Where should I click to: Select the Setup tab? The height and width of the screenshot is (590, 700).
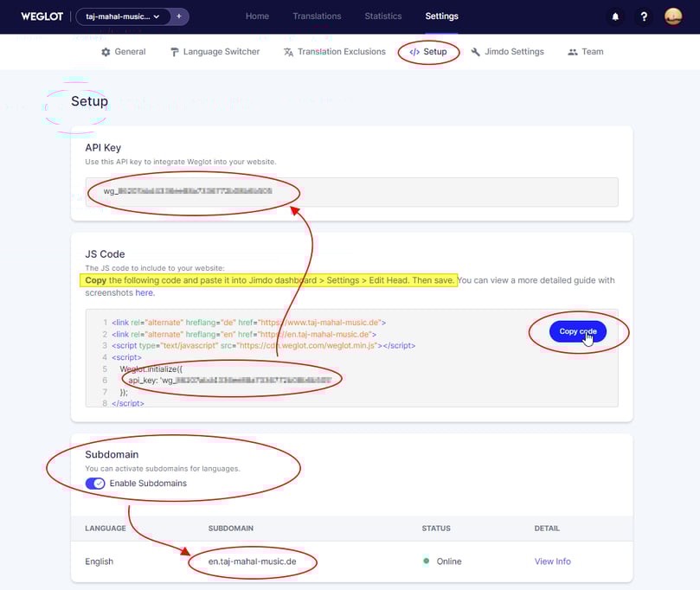[x=428, y=52]
